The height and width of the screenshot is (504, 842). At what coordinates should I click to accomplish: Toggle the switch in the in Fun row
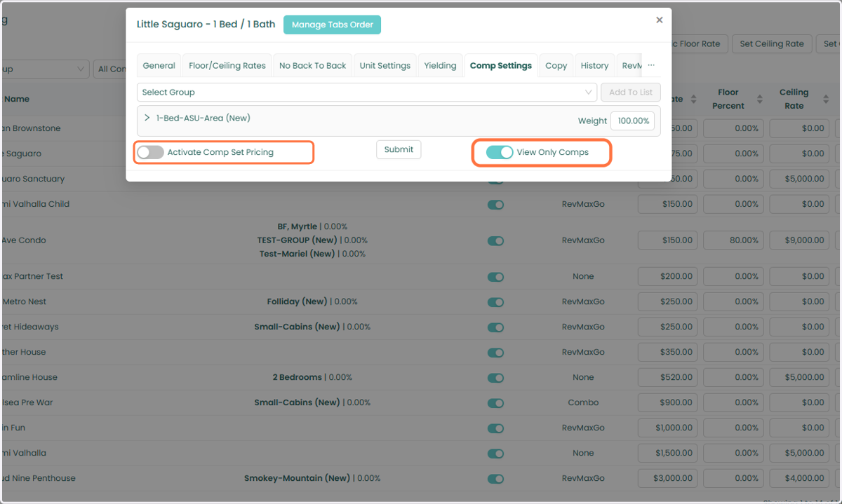click(495, 428)
